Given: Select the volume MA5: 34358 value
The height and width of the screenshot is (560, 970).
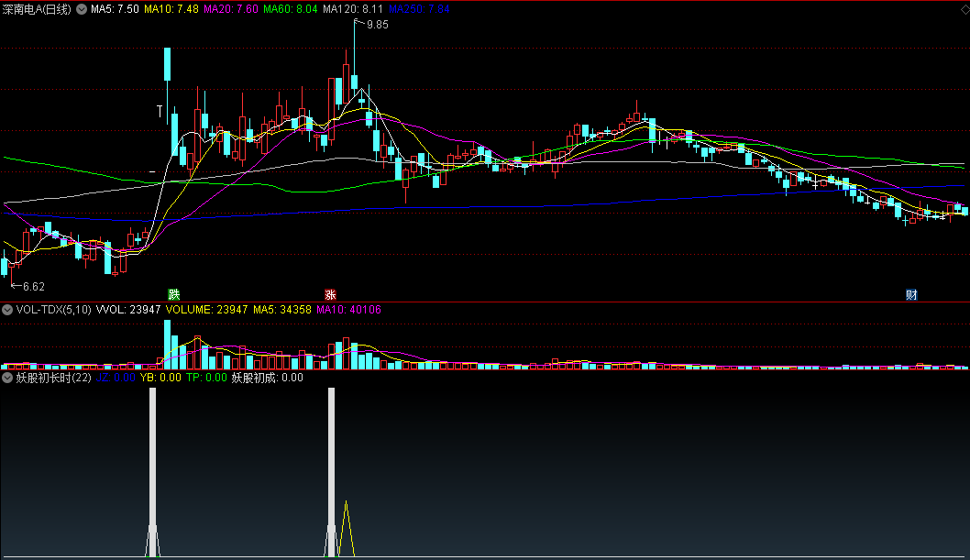Looking at the screenshot, I should point(282,310).
